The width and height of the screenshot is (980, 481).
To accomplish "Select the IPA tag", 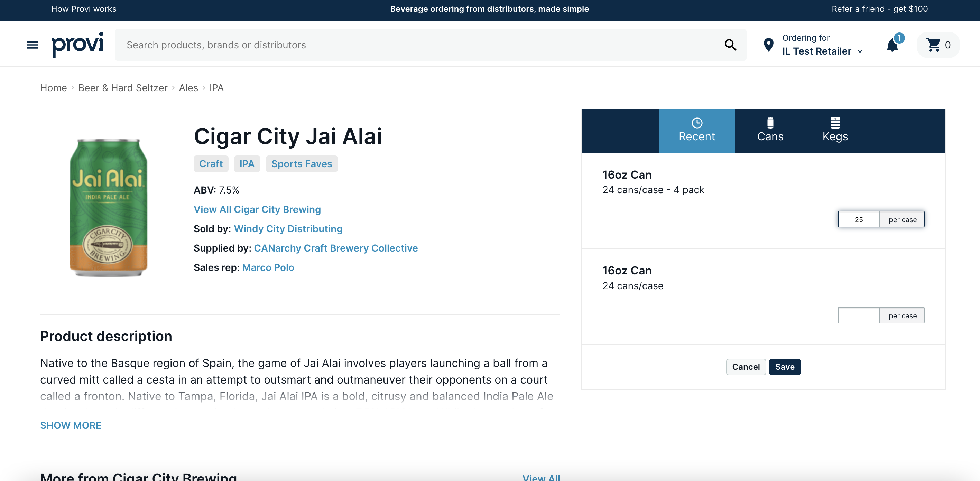I will click(x=247, y=164).
